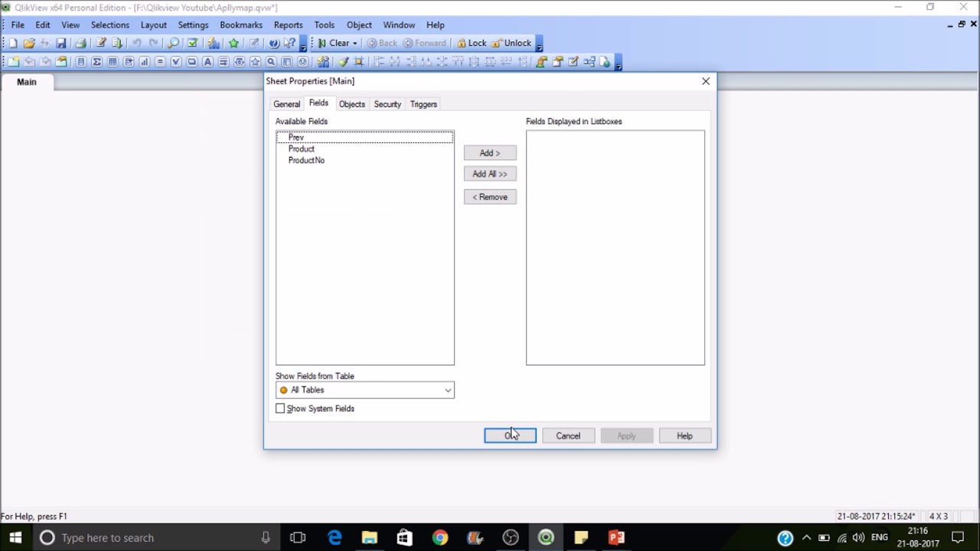The image size is (980, 551).
Task: Toggle the Design Grid icon
Action: [x=358, y=62]
